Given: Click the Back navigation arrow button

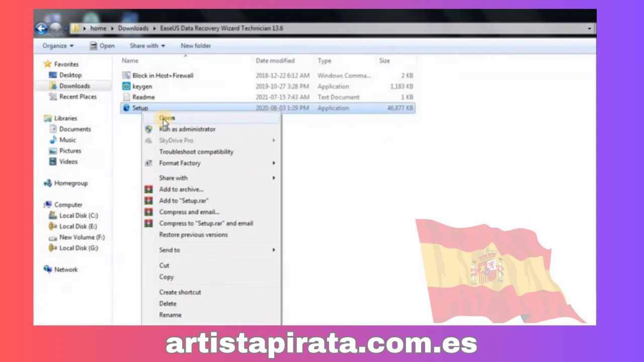Looking at the screenshot, I should pos(42,29).
